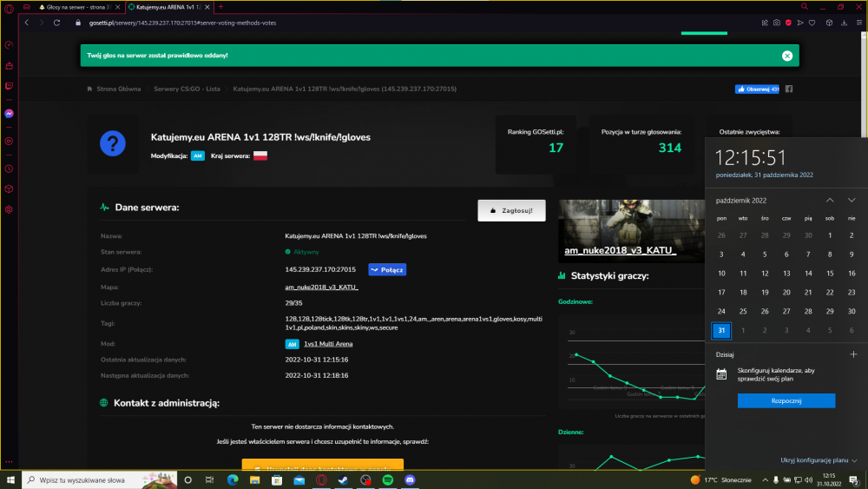The width and height of the screenshot is (868, 489).
Task: Open Steam from the taskbar
Action: (343, 479)
